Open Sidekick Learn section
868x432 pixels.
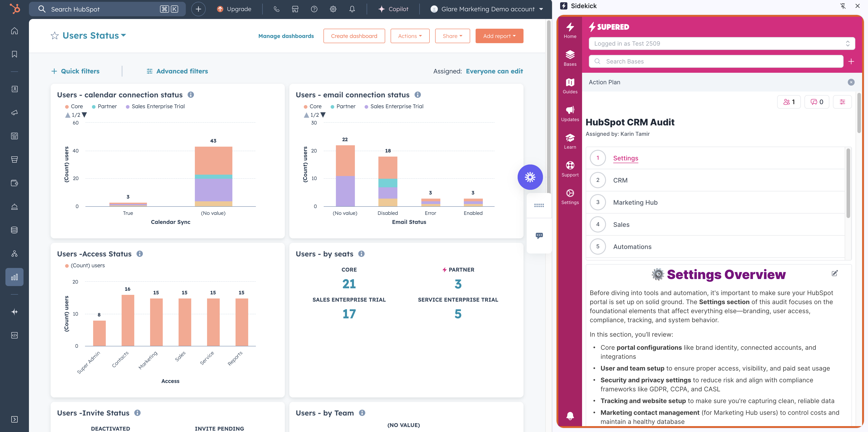pos(570,141)
